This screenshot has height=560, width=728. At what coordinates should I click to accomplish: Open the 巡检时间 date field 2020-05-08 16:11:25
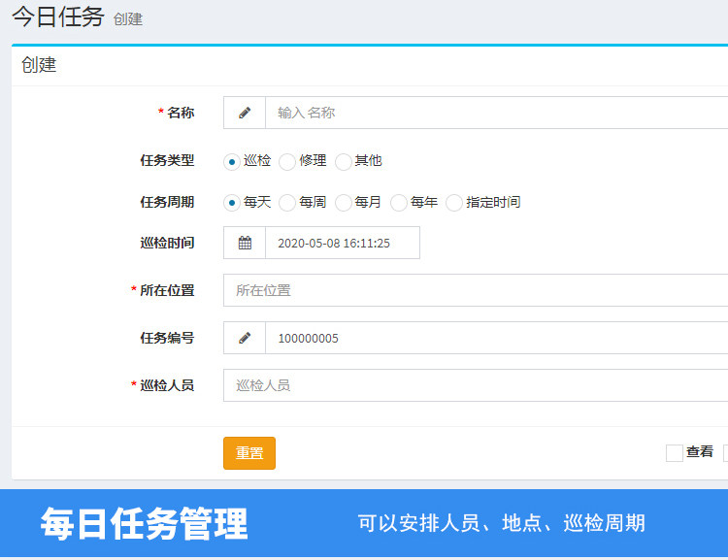click(343, 243)
